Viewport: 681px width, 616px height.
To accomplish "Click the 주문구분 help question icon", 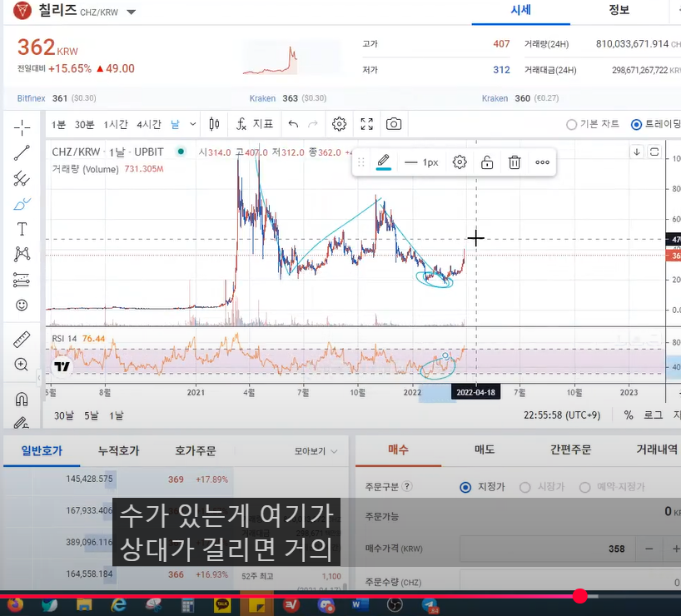I will (407, 486).
